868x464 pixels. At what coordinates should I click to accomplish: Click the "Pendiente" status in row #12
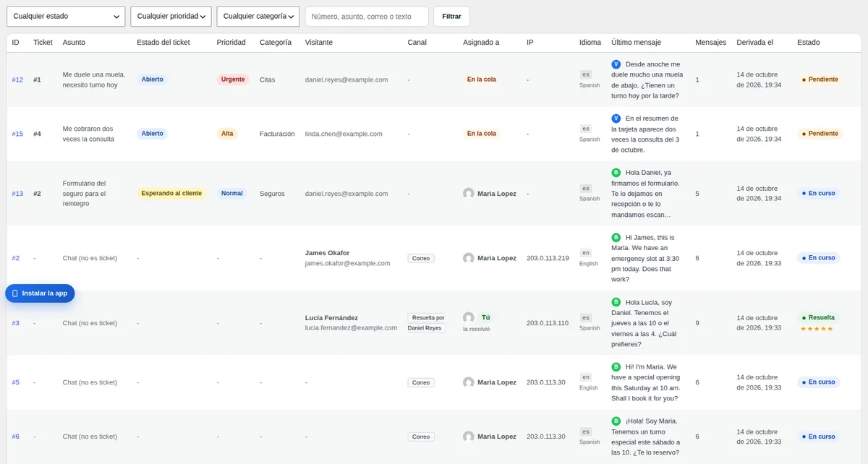pos(820,80)
